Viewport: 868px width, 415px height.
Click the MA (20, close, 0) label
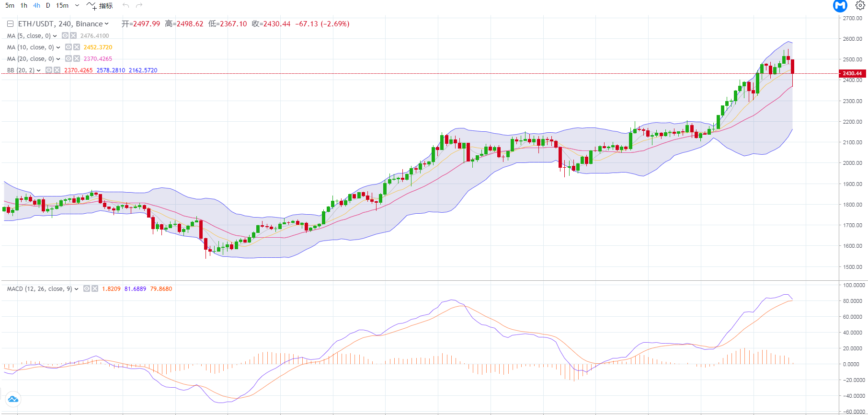coord(31,59)
